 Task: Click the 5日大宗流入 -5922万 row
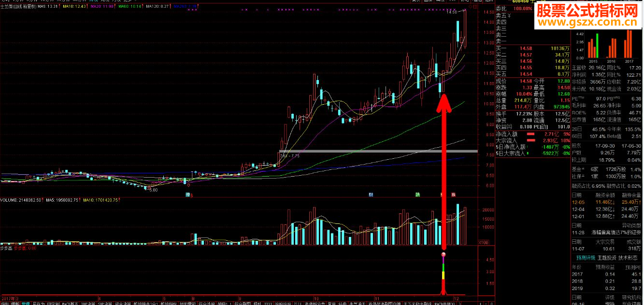click(x=533, y=153)
